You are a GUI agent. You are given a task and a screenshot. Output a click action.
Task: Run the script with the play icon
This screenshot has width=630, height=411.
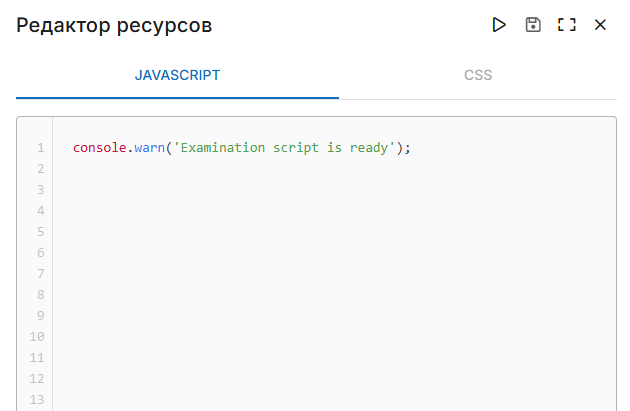[x=499, y=25]
